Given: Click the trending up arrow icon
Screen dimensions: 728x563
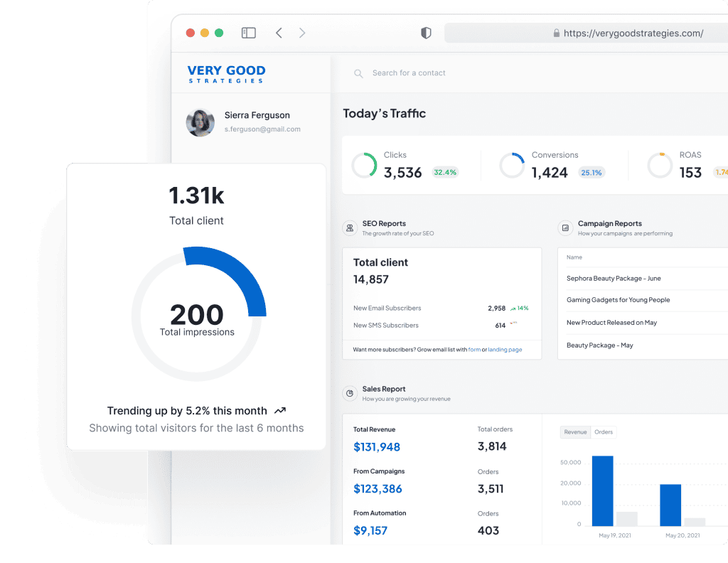Looking at the screenshot, I should [280, 411].
